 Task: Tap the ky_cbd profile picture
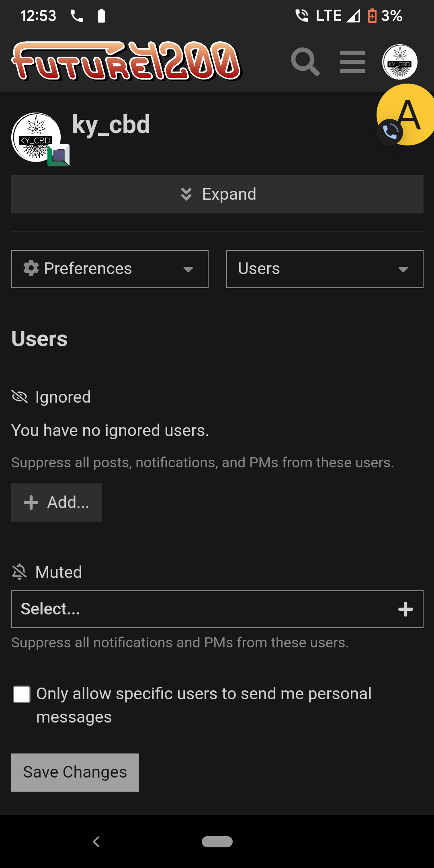(x=35, y=137)
